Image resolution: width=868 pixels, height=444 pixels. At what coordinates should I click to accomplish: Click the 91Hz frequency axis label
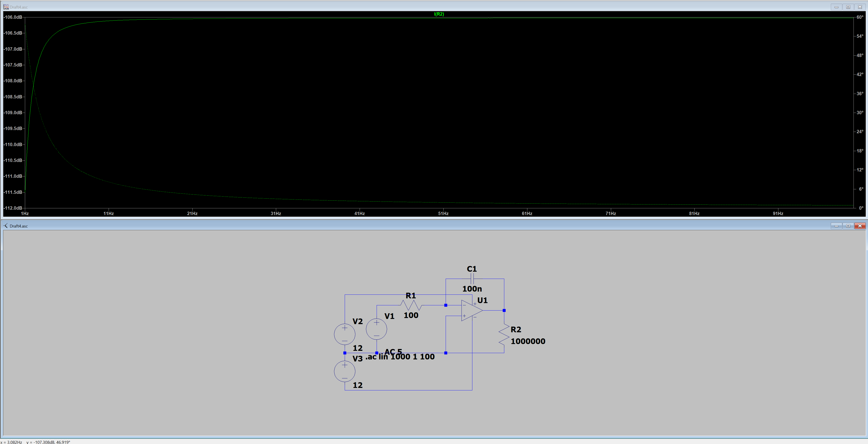[x=778, y=214]
